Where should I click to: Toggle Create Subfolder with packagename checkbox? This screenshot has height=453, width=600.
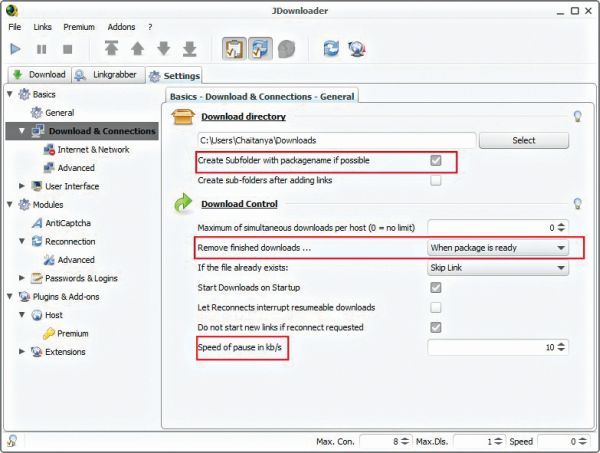click(x=436, y=160)
